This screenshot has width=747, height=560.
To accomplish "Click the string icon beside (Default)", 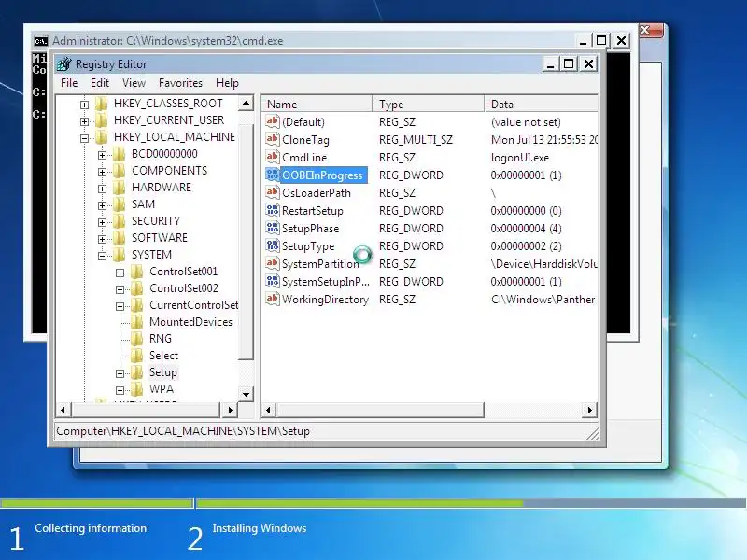I will point(272,121).
